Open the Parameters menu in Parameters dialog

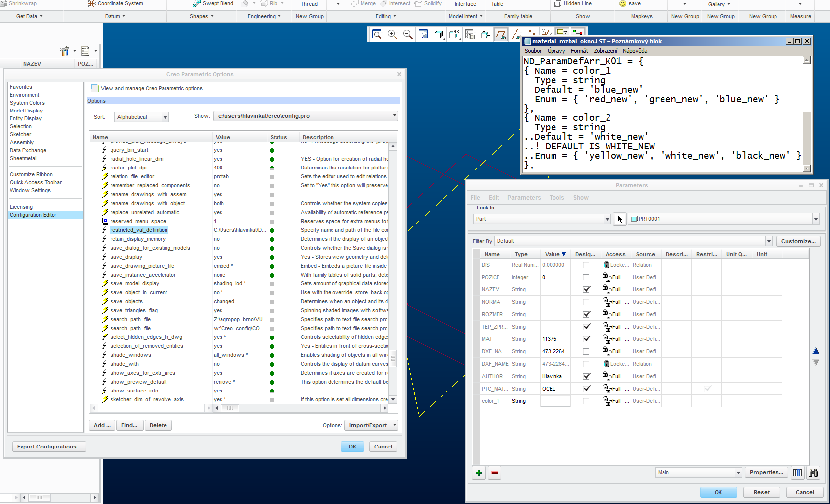(x=524, y=198)
